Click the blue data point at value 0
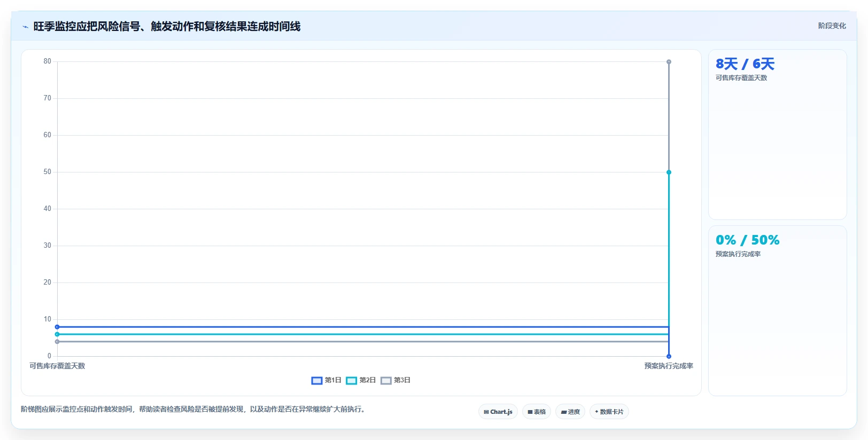 (669, 356)
